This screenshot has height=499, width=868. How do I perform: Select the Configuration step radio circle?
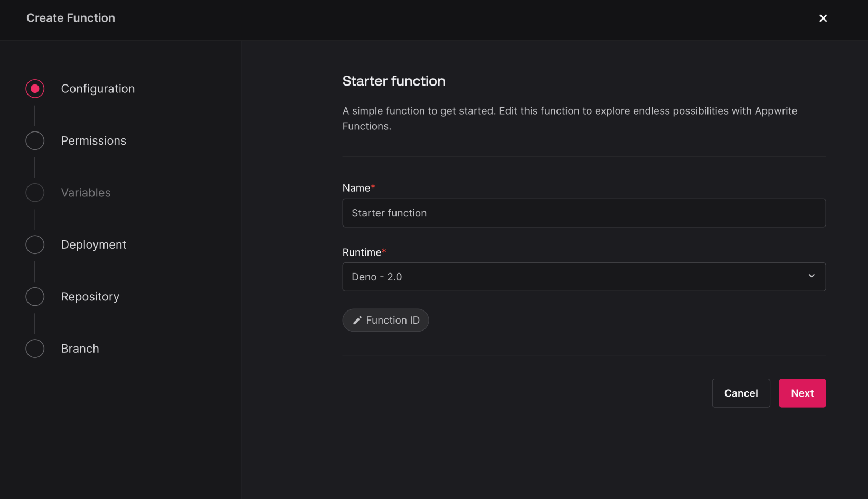pos(35,89)
